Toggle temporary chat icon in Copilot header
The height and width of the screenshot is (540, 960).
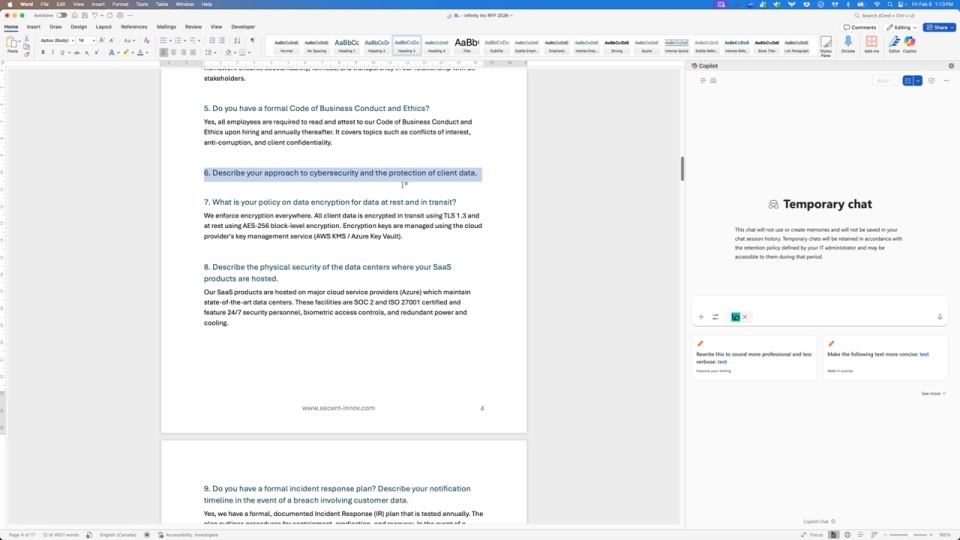click(713, 81)
